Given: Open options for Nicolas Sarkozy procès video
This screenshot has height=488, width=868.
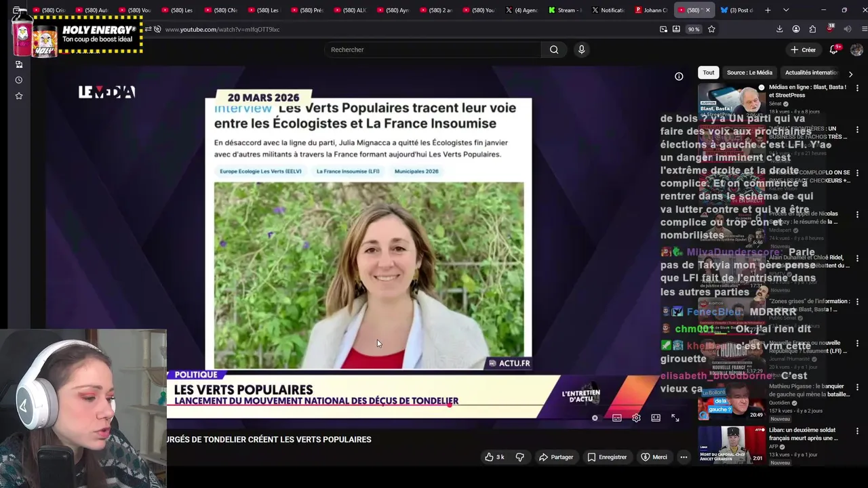Looking at the screenshot, I should 857,214.
